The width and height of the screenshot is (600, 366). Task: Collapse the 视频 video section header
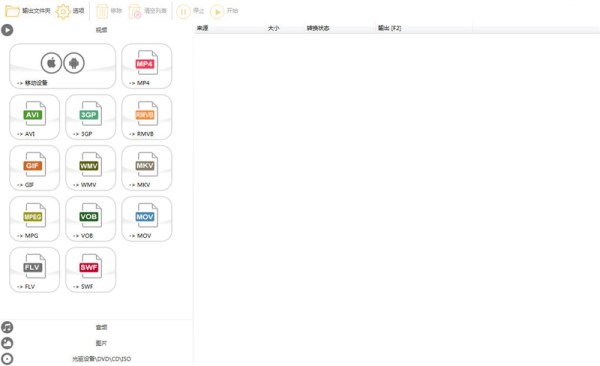click(x=96, y=30)
